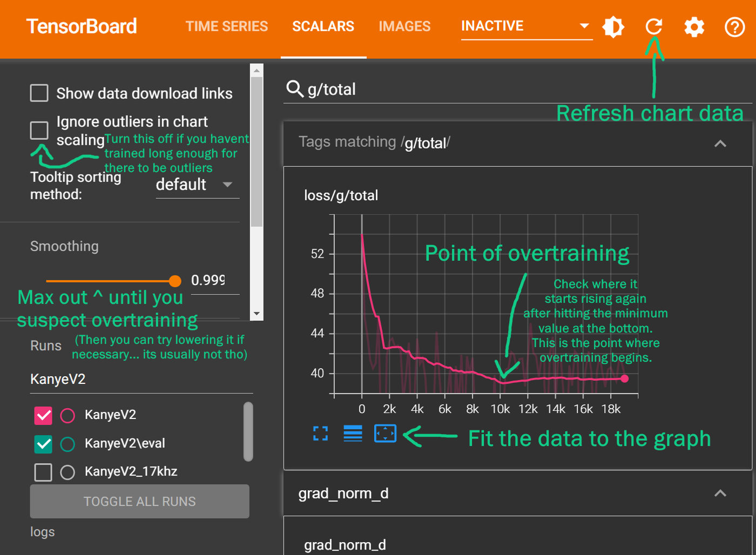The image size is (756, 555).
Task: Open TensorBoard settings gear
Action: coord(694,26)
